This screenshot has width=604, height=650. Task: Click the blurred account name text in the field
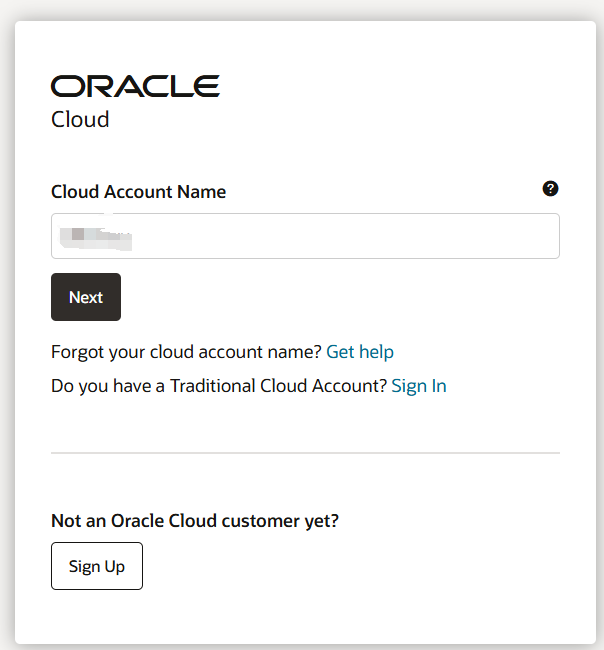[96, 237]
